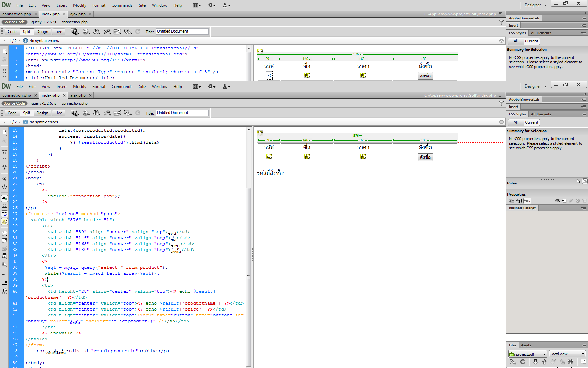Open Local view dropdown in Files panel

click(x=567, y=354)
